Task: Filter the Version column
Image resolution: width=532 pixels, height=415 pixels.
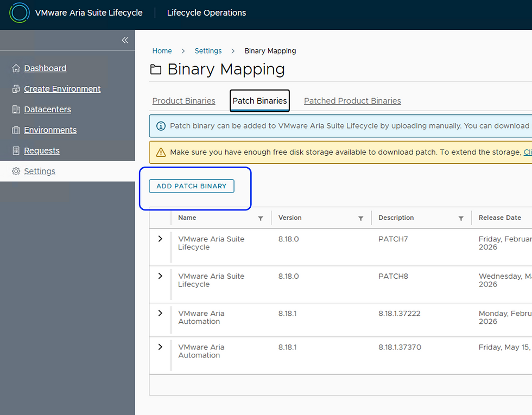Action: coord(360,218)
